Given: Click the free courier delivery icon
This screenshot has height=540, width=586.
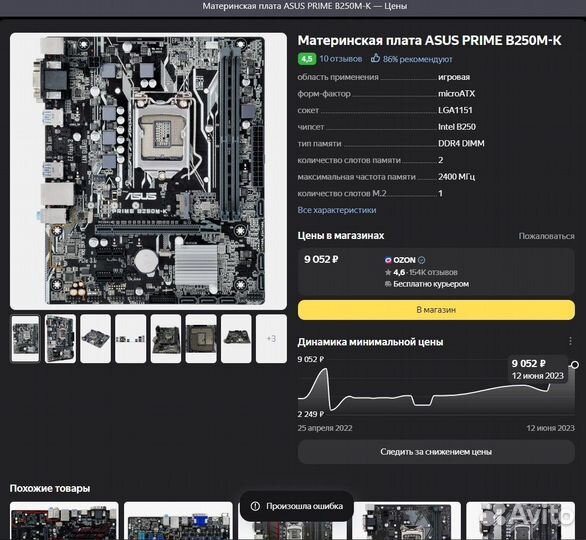Looking at the screenshot, I should coord(388,284).
